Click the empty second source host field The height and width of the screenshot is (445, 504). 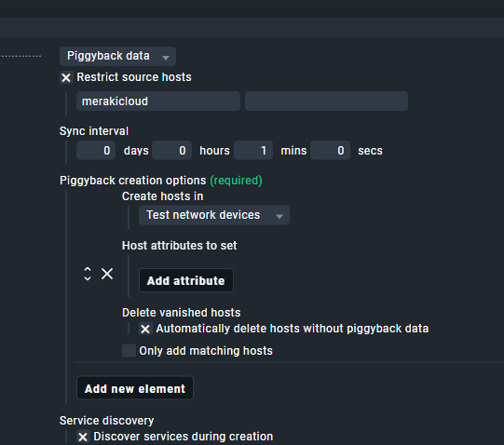pos(327,101)
